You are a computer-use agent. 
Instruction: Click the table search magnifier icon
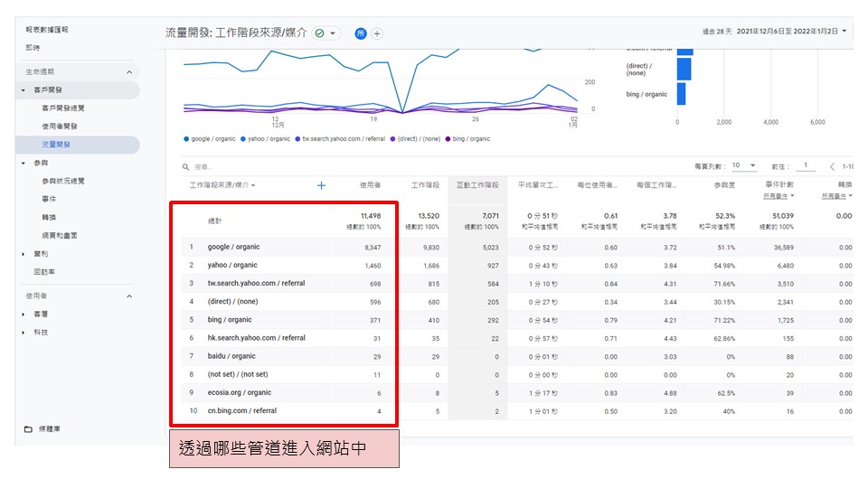[186, 166]
